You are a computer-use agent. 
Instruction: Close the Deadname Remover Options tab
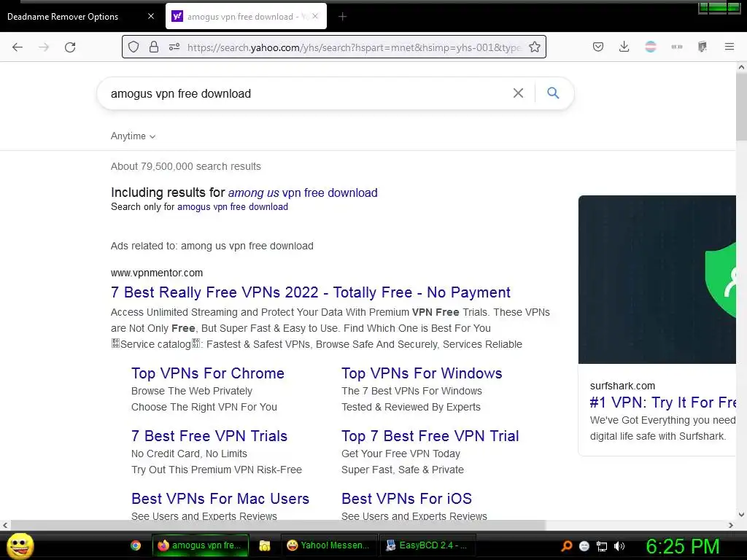tap(151, 16)
